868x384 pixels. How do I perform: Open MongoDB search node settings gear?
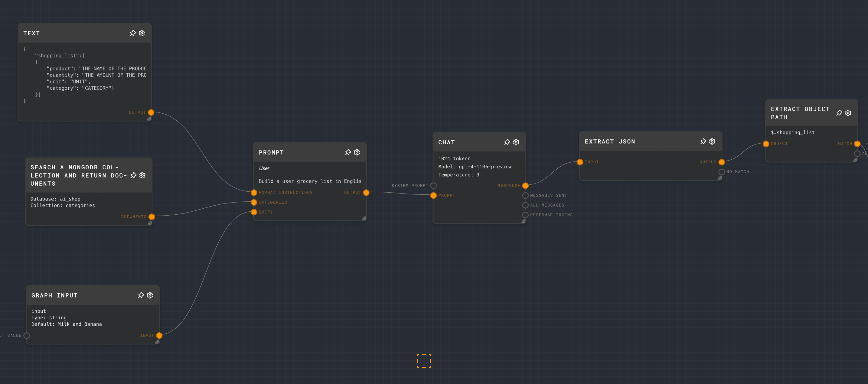point(142,175)
